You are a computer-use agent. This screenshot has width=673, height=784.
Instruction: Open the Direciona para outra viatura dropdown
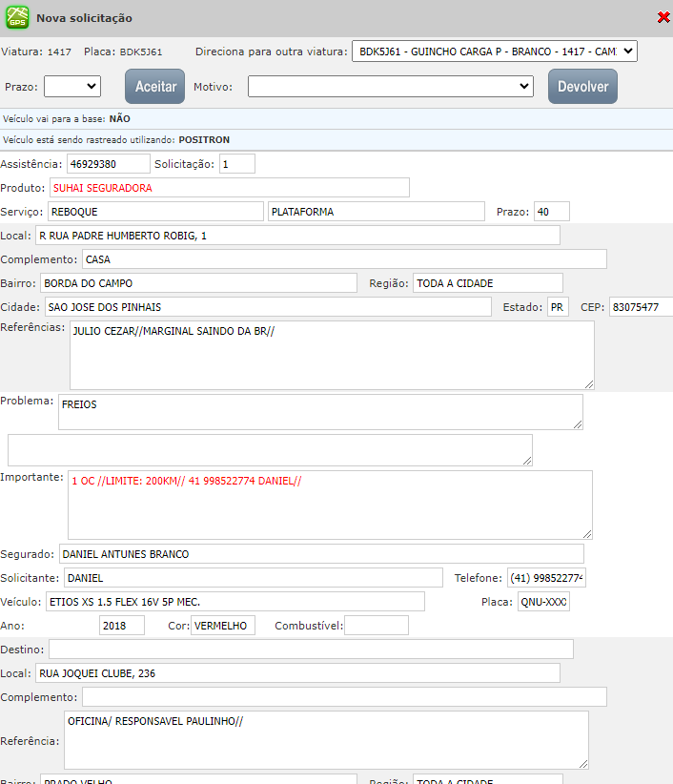tap(494, 51)
